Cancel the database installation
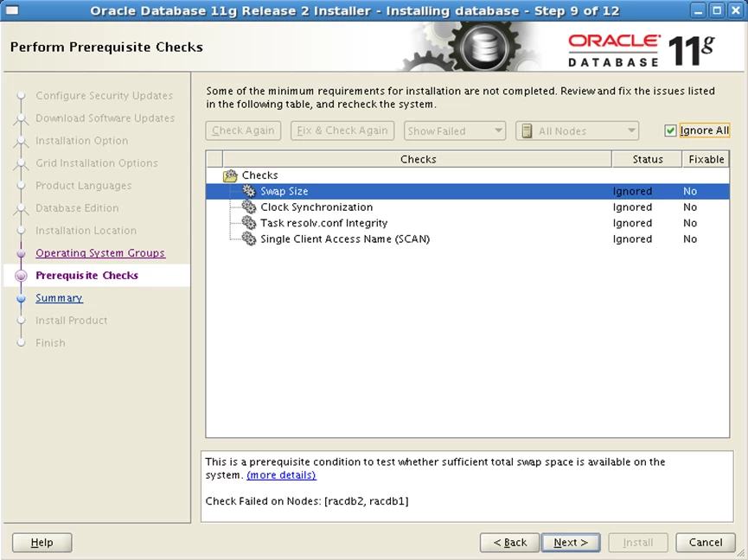The height and width of the screenshot is (560, 748). coord(706,543)
